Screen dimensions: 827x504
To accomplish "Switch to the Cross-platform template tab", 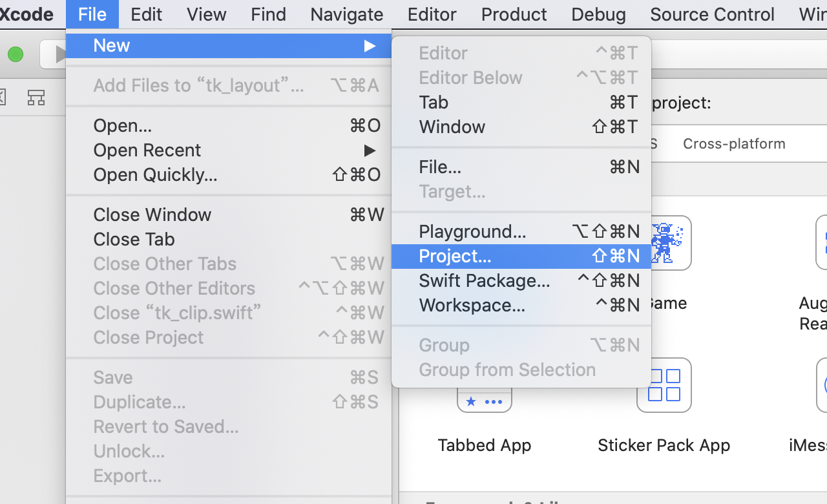I will [x=734, y=144].
